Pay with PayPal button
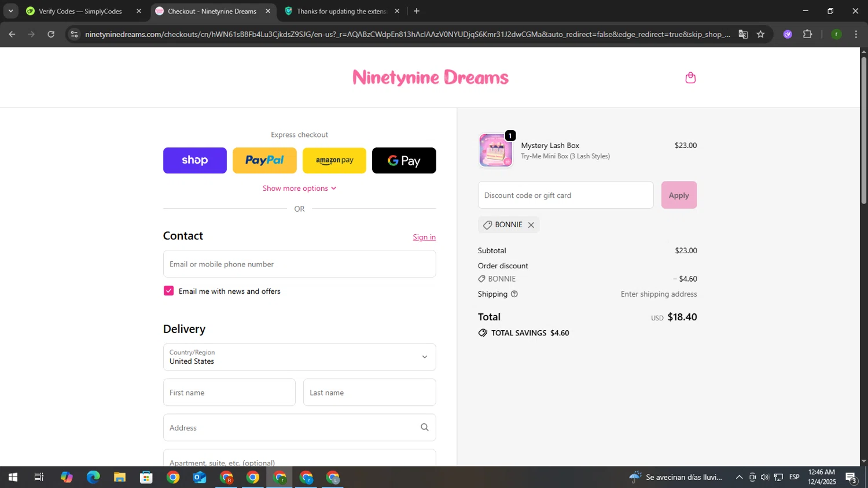868x488 pixels. coord(264,160)
